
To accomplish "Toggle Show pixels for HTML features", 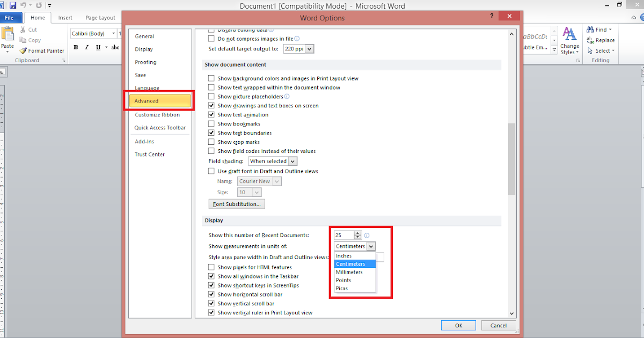I will coord(211,267).
